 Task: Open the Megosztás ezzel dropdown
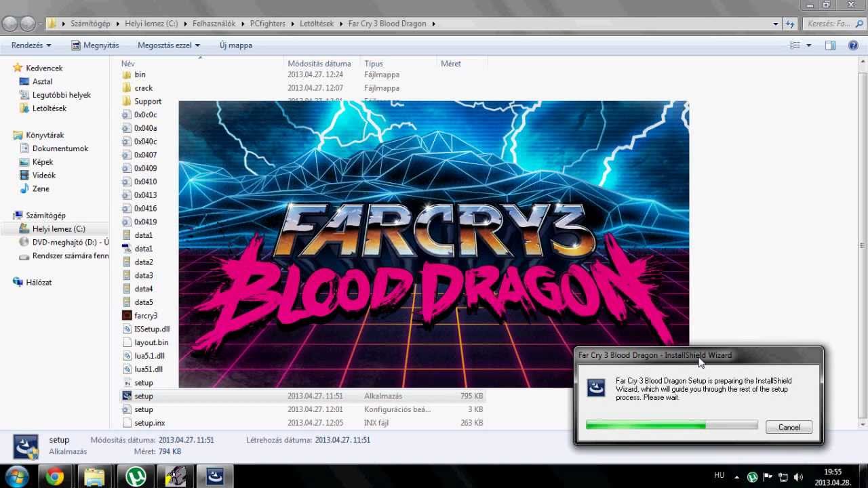tap(169, 45)
